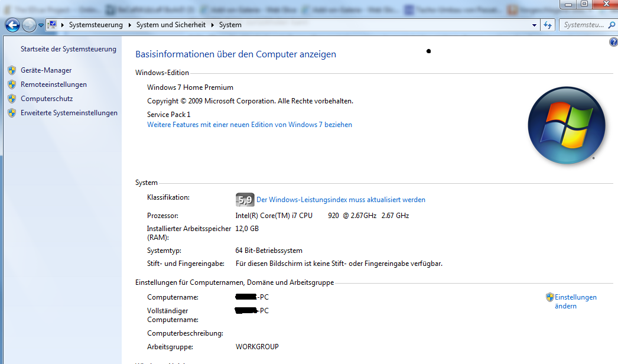
Task: Expand the arrow before Systemsteuerung breadcrumb
Action: click(x=62, y=25)
